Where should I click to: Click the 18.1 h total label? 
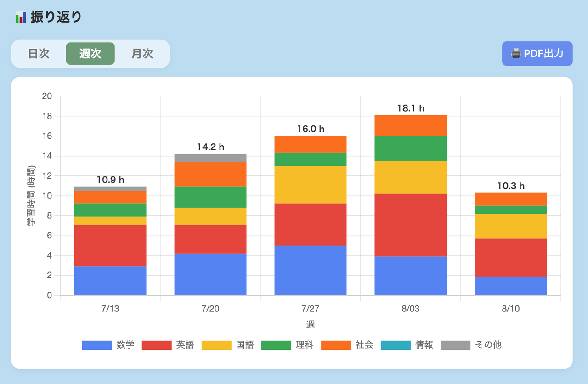pyautogui.click(x=411, y=108)
